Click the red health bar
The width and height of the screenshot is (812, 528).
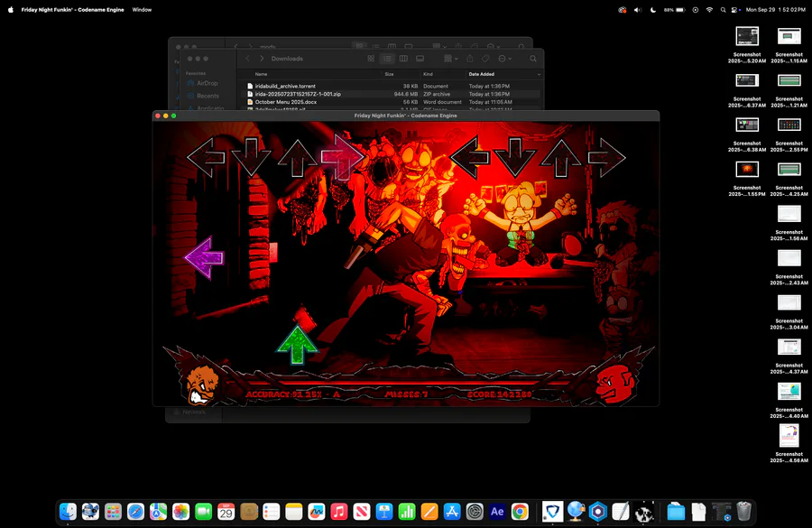(407, 384)
